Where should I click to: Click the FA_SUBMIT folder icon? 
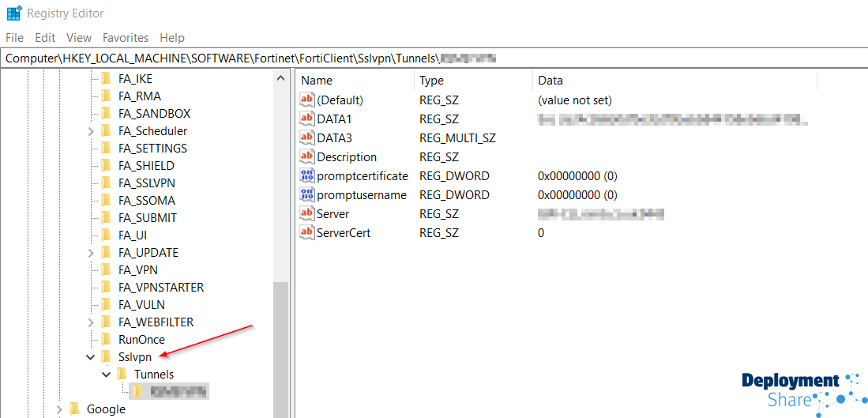tap(107, 217)
